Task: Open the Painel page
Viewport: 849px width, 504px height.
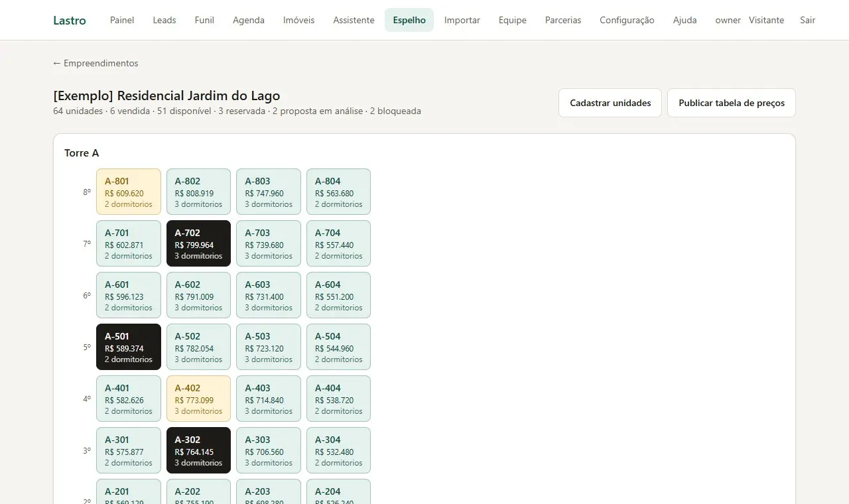Action: pyautogui.click(x=122, y=20)
